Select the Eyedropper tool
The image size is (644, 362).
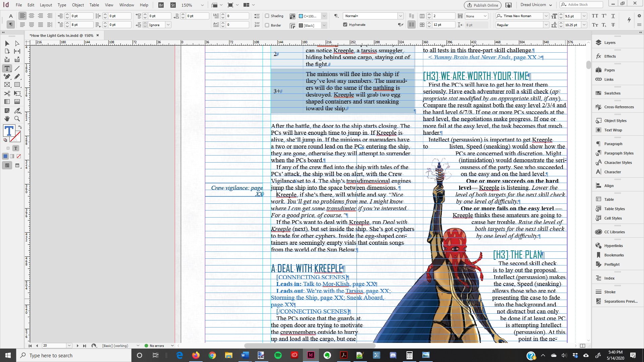coord(17,111)
